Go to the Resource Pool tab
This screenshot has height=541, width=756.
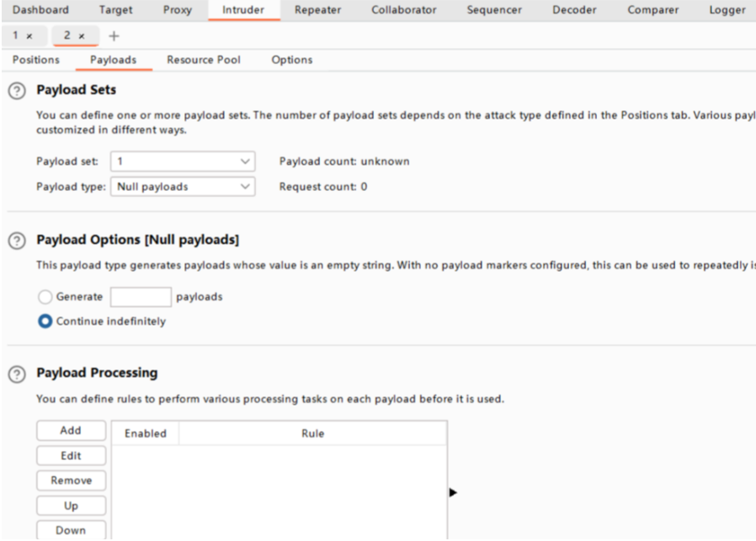tap(204, 60)
